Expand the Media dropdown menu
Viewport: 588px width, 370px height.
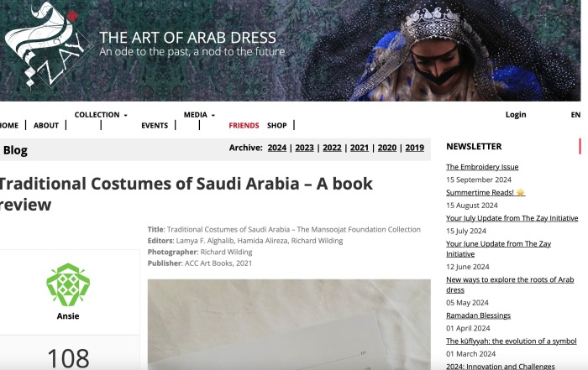(199, 115)
